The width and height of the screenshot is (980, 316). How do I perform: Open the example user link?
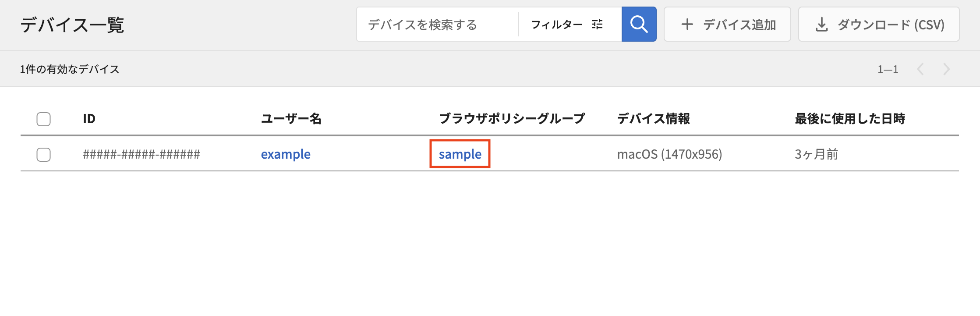pyautogui.click(x=286, y=154)
